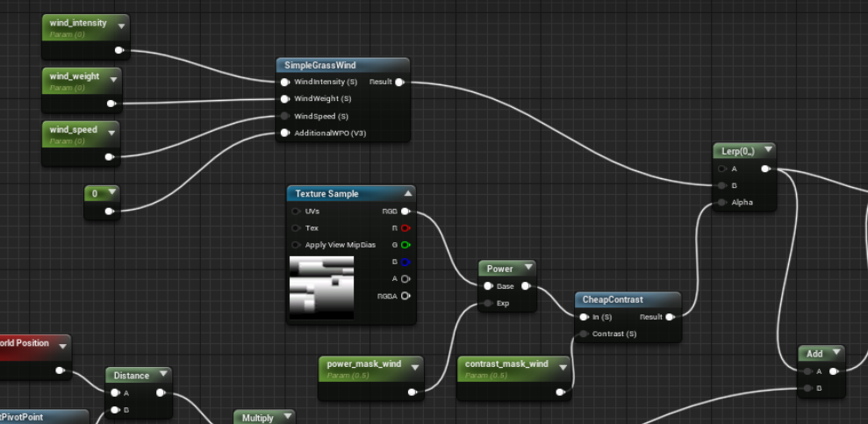Click the Distance node output pin
868x424 pixels.
click(x=161, y=393)
